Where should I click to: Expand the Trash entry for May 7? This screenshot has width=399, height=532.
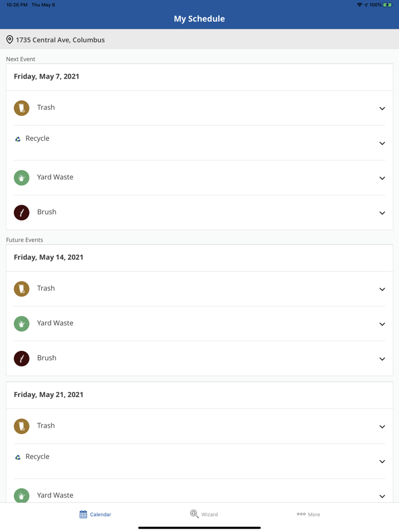click(382, 108)
